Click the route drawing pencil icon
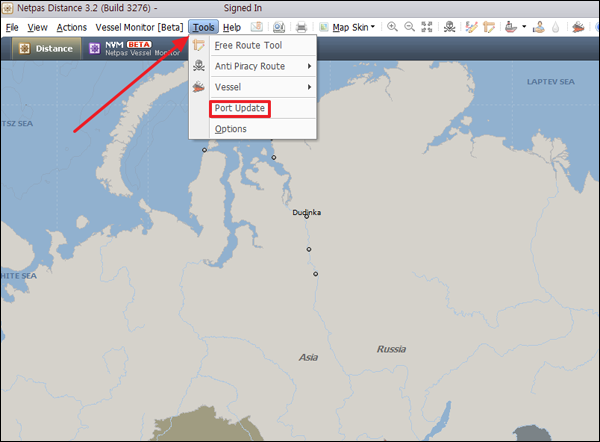 [471, 27]
